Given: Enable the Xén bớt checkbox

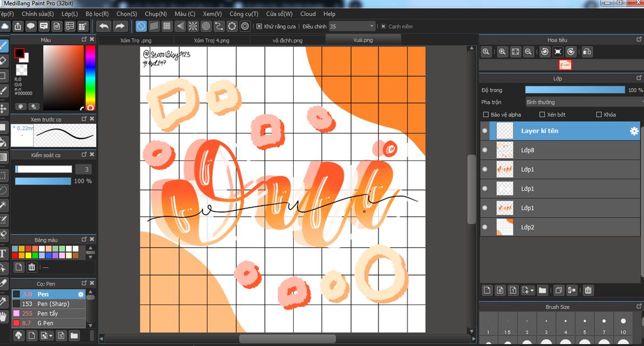Looking at the screenshot, I should tap(542, 114).
